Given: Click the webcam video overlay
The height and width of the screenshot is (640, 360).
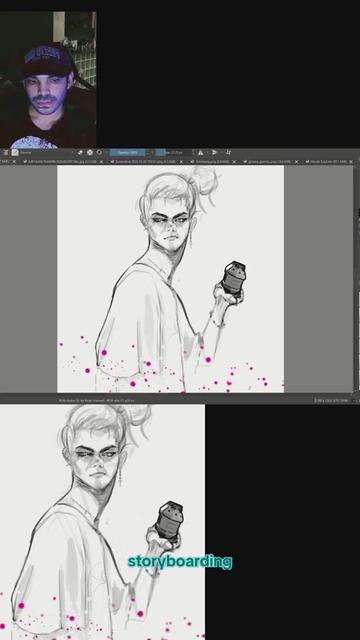Looking at the screenshot, I should (48, 80).
